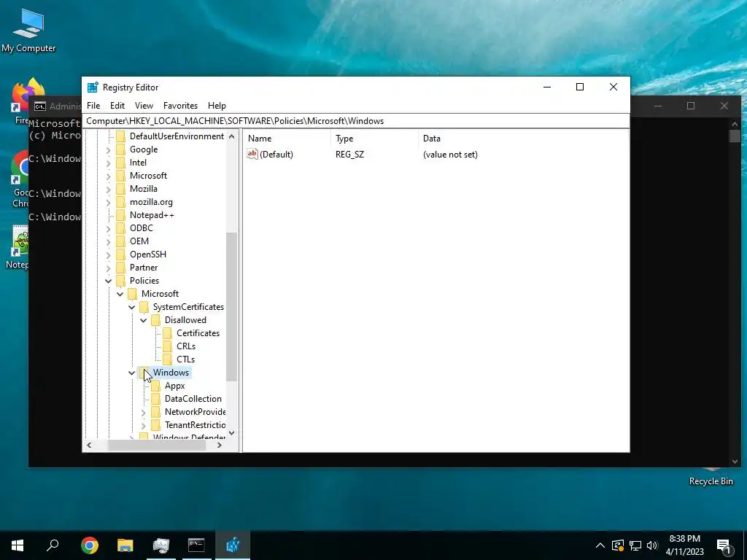Expand the ODBC key
The width and height of the screenshot is (747, 560).
click(108, 228)
